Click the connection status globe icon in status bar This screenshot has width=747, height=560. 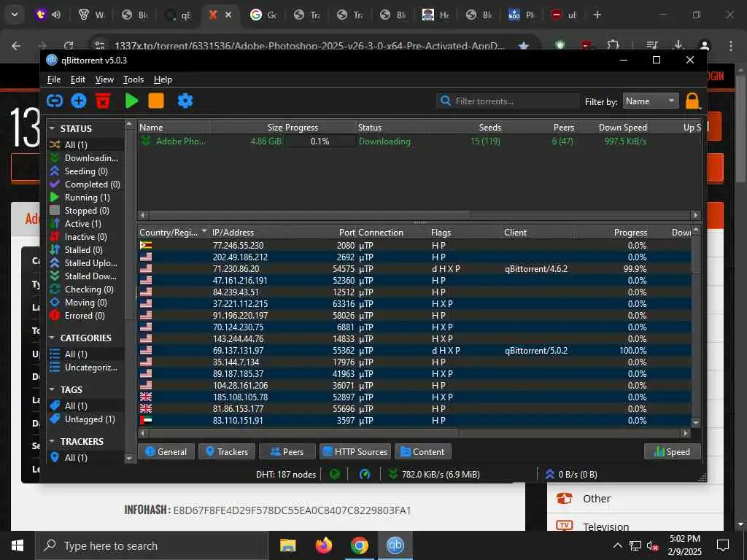[x=335, y=474]
